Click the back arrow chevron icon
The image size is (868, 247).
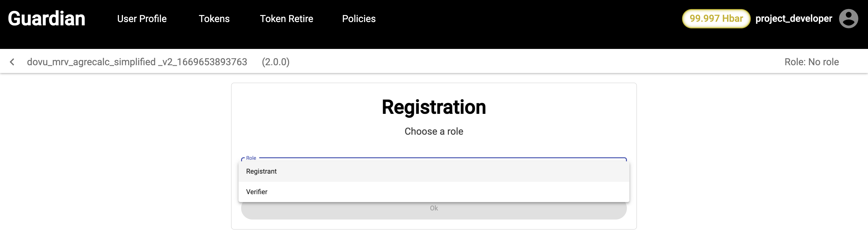tap(12, 62)
